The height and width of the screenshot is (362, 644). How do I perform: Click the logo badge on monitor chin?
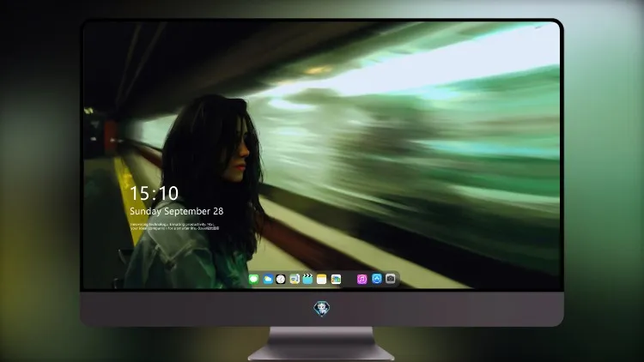[x=322, y=309]
